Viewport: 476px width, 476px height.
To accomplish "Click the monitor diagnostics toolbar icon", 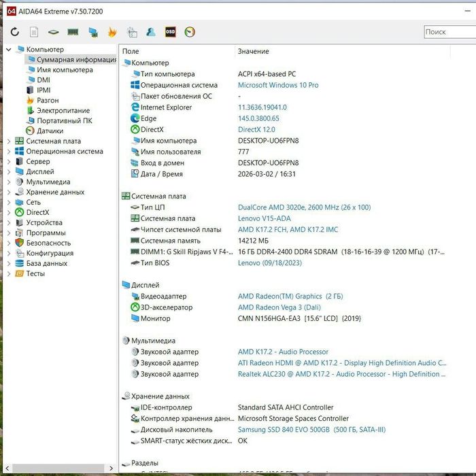I will tap(93, 32).
